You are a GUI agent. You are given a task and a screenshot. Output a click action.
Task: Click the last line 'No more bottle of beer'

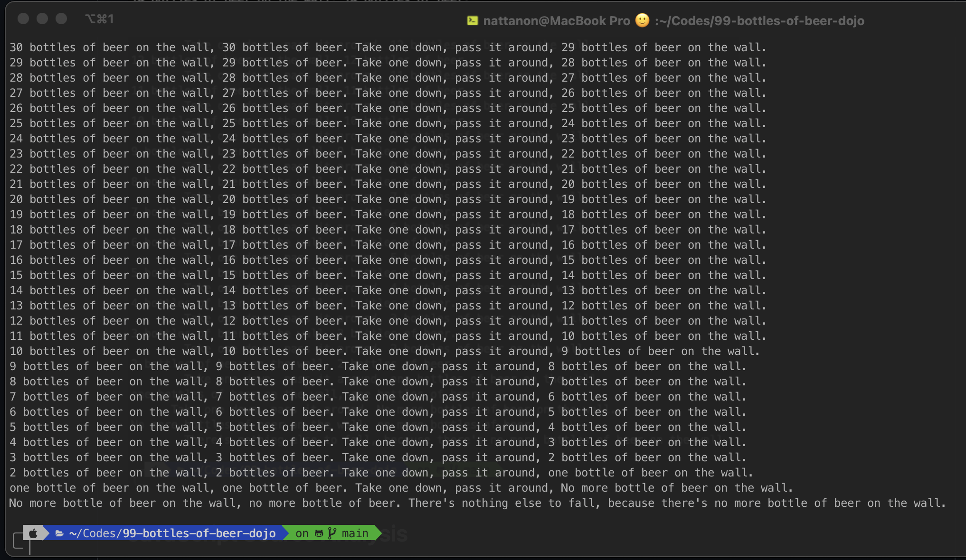click(x=477, y=503)
